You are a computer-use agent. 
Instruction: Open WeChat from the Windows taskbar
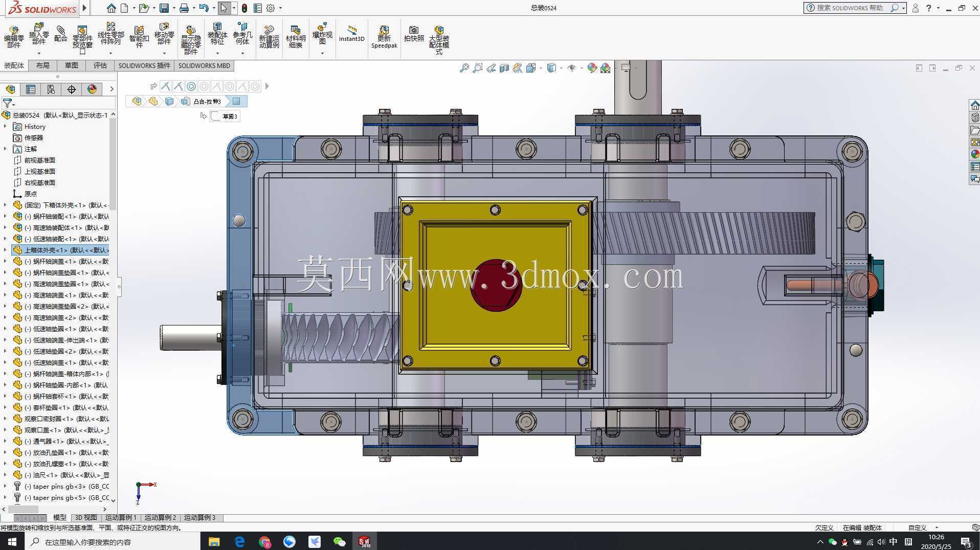(339, 542)
